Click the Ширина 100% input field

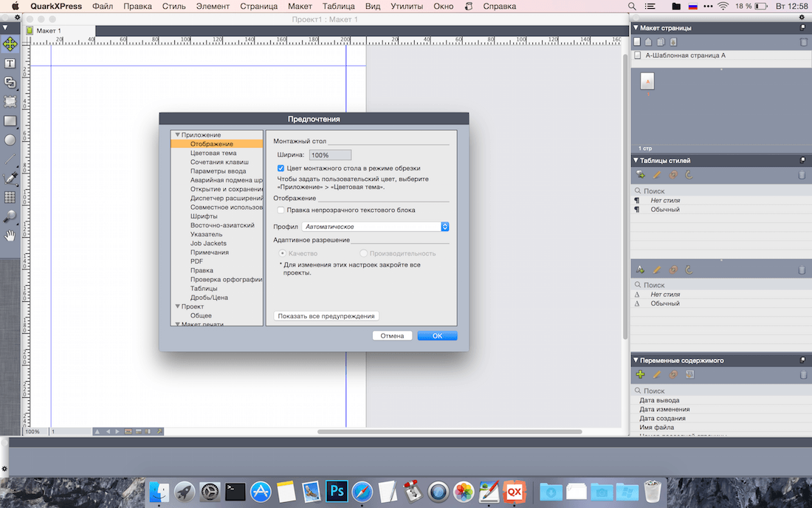330,155
